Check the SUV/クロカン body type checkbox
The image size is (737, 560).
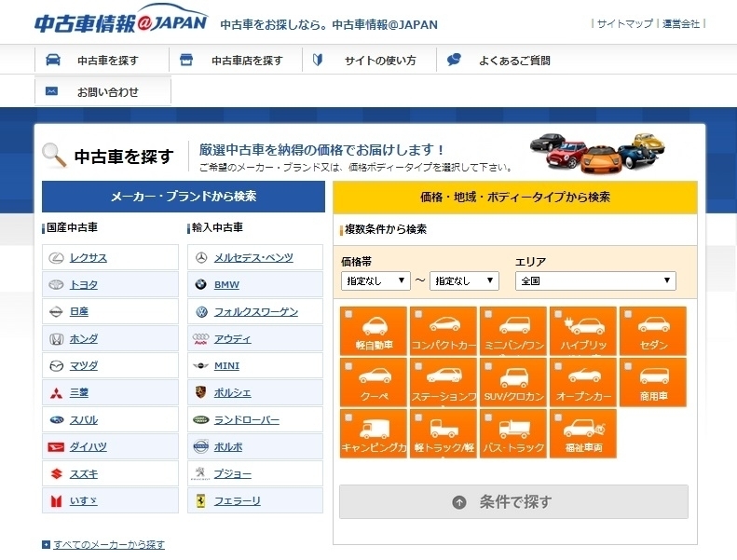coord(489,366)
